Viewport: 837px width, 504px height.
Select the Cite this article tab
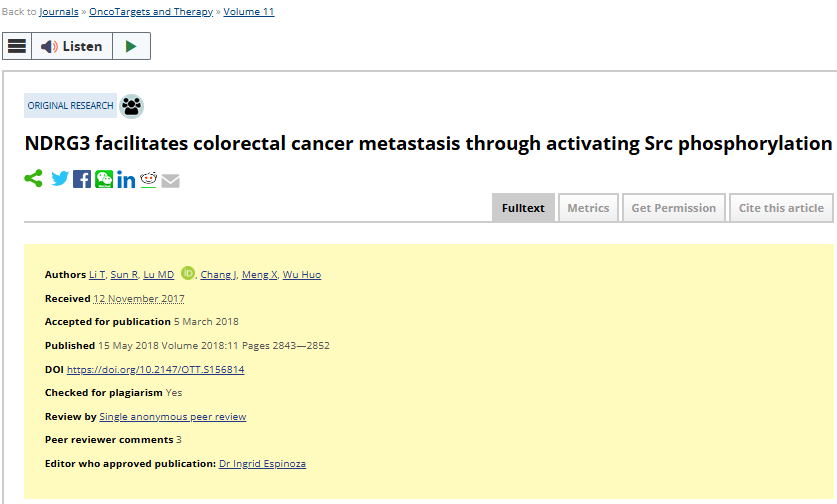click(x=781, y=208)
